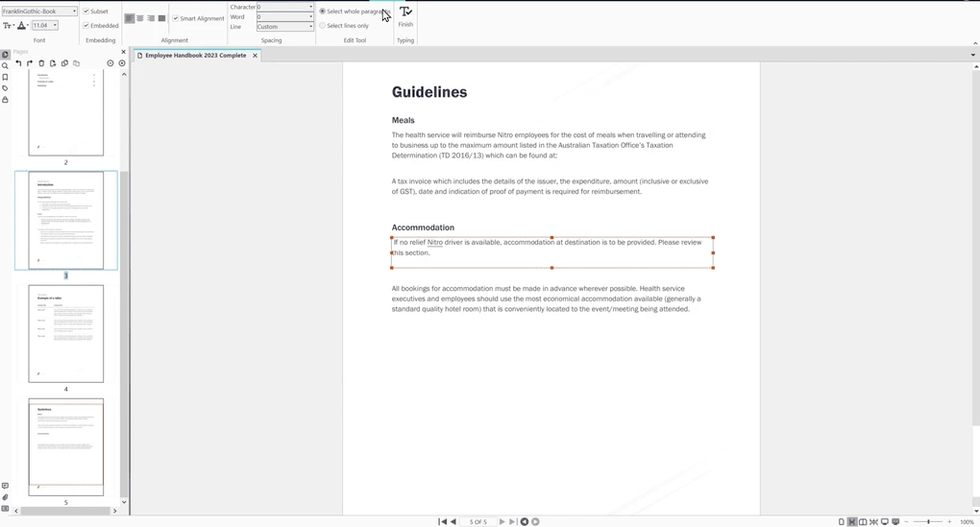The image size is (980, 527).
Task: Go to the next page
Action: point(502,521)
